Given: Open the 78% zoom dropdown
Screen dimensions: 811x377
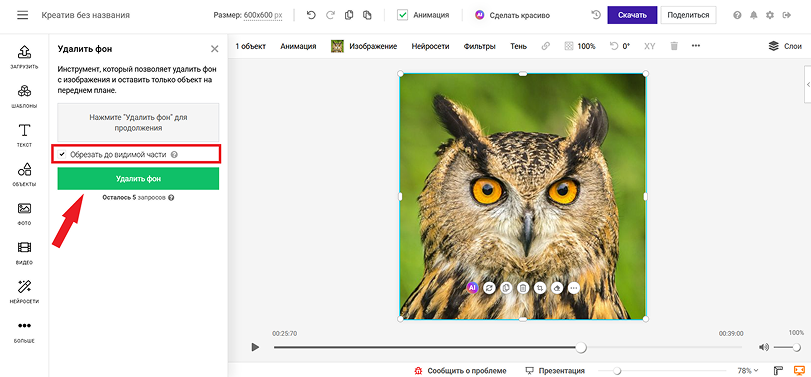Looking at the screenshot, I should coord(747,370).
